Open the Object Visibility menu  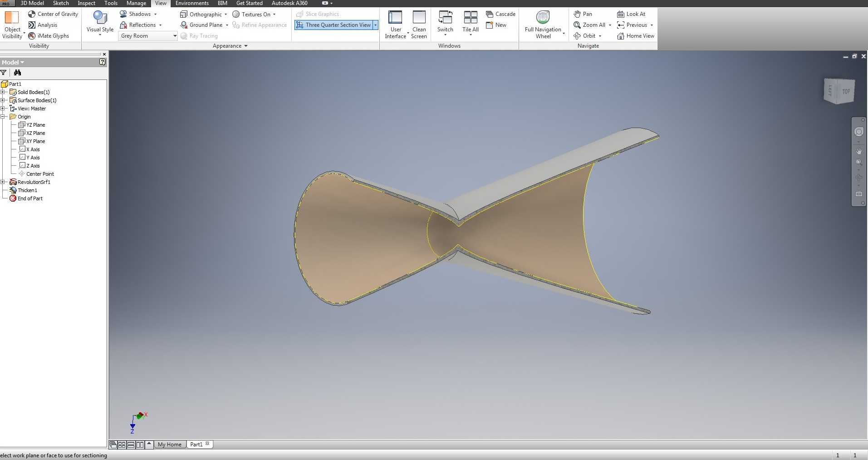pos(12,25)
